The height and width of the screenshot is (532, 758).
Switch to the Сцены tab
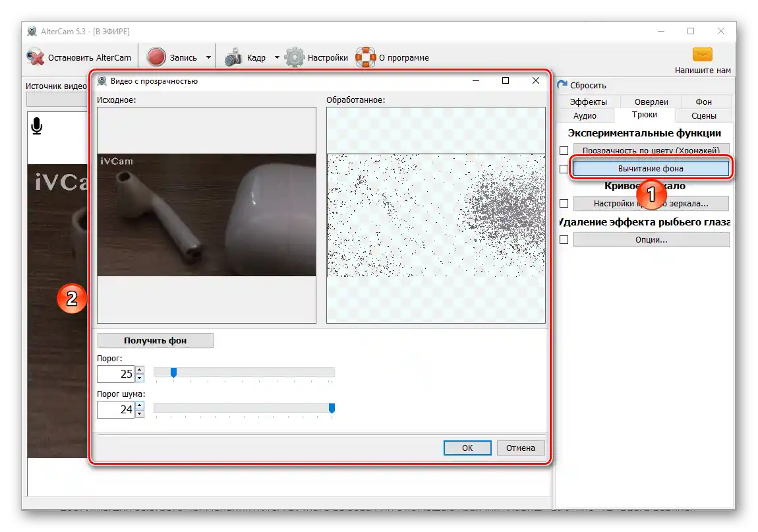[x=703, y=115]
